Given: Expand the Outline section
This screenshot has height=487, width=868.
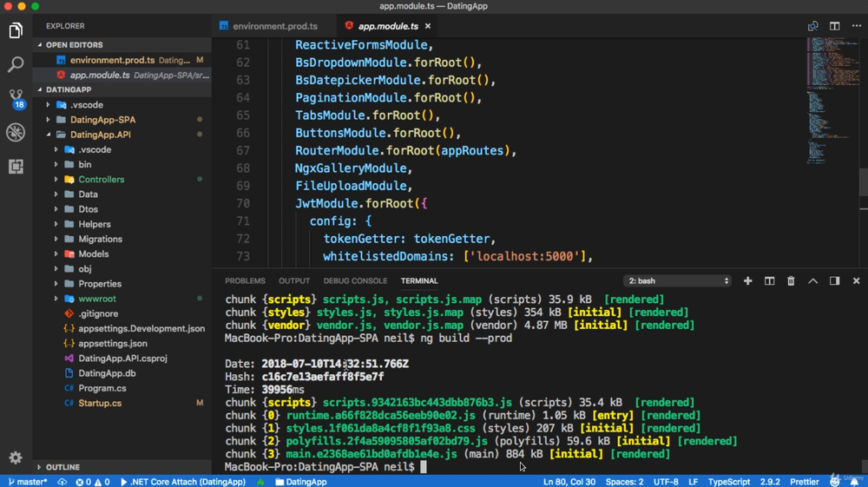Looking at the screenshot, I should click(x=122, y=467).
